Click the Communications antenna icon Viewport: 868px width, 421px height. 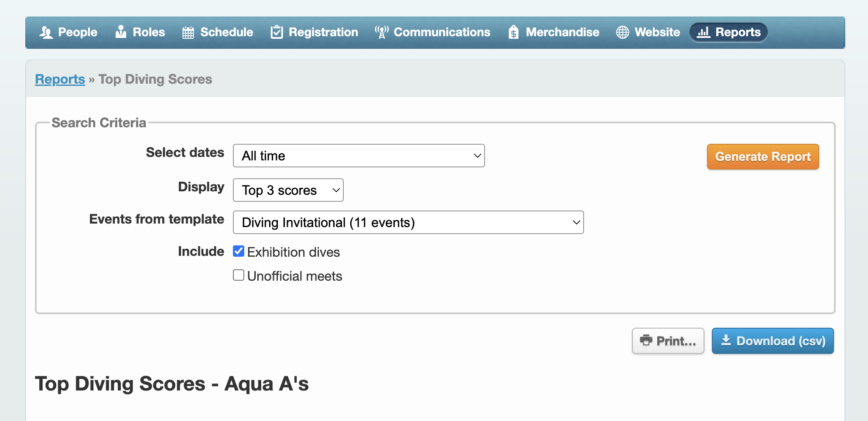click(382, 32)
